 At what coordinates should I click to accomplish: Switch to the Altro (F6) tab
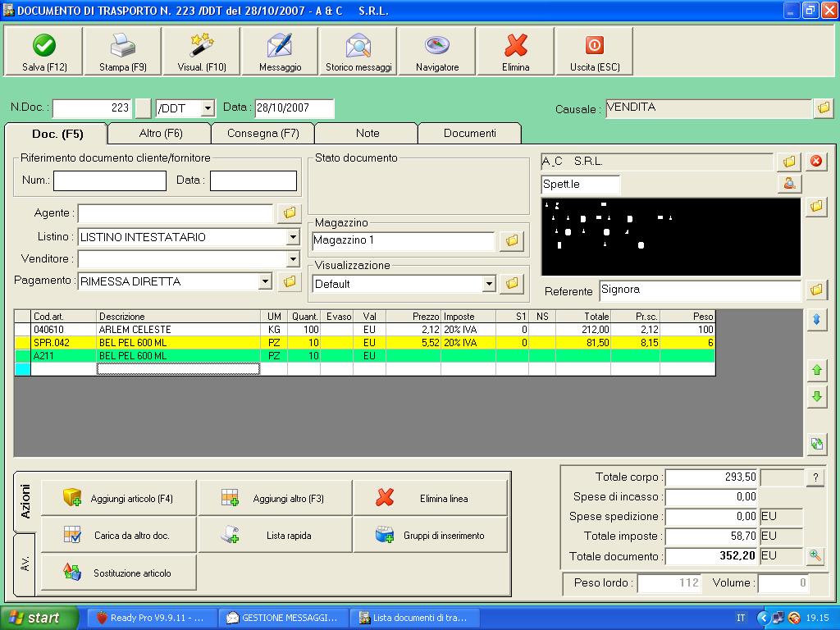click(160, 133)
